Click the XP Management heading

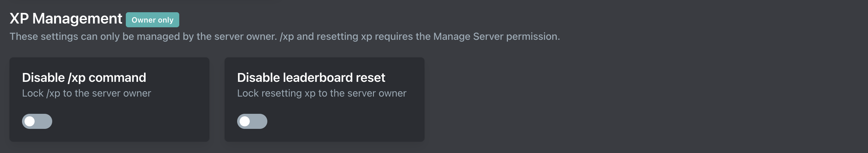coord(66,18)
